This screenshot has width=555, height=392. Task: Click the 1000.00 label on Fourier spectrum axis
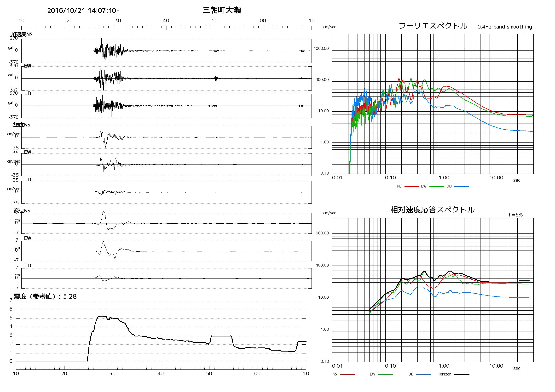pos(321,49)
